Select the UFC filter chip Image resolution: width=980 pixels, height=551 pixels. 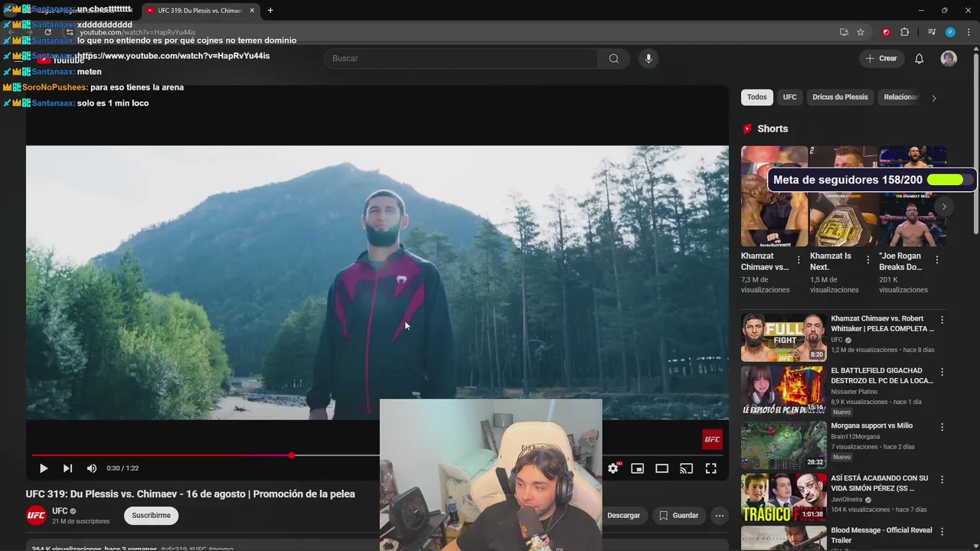(x=790, y=97)
